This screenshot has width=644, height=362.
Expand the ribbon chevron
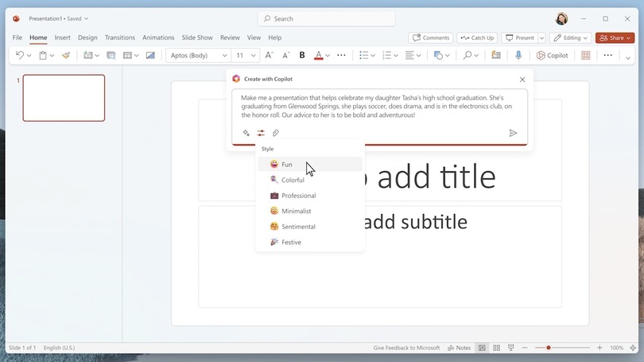click(x=627, y=58)
